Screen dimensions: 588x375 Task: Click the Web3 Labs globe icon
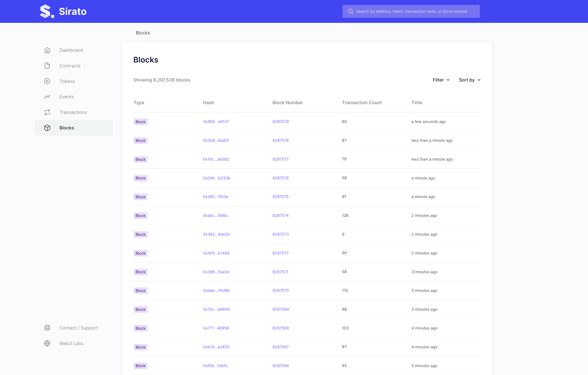point(47,343)
